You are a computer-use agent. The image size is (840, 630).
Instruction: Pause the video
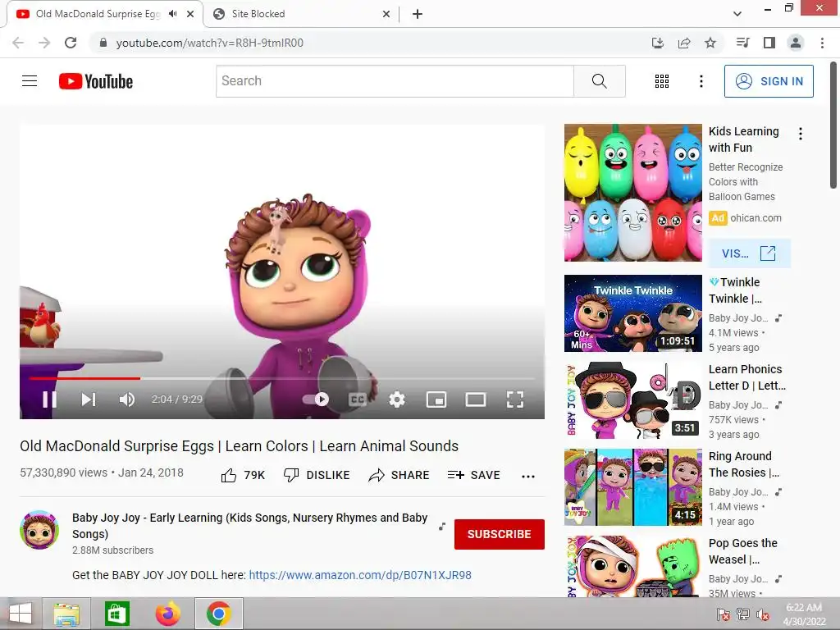pos(49,399)
